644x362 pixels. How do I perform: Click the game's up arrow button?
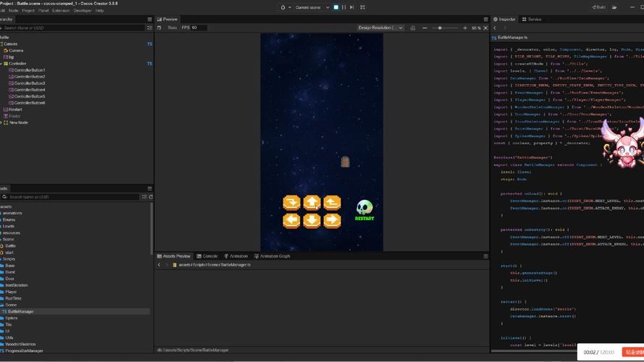[x=312, y=203]
